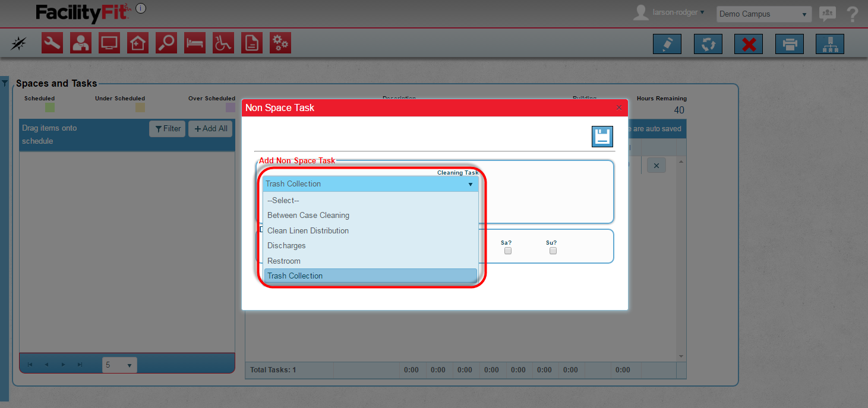
Task: Open the document report icon
Action: coord(252,43)
